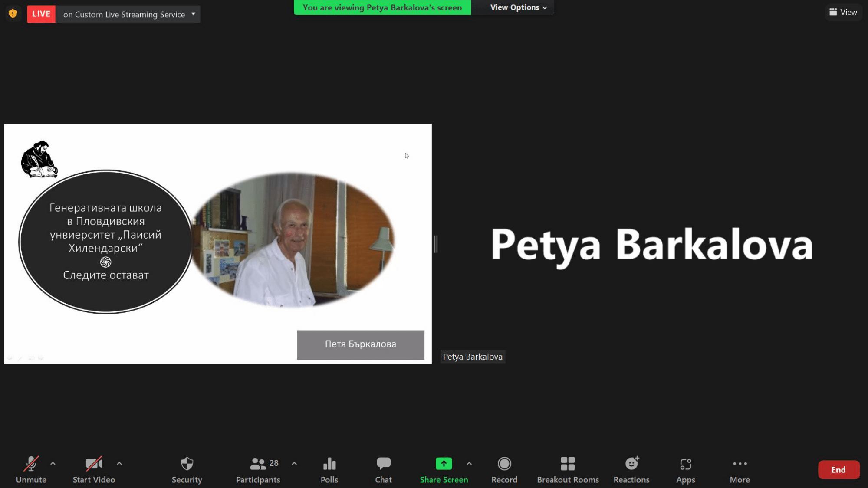The height and width of the screenshot is (488, 868).
Task: Start recording the meeting
Action: pos(504,469)
